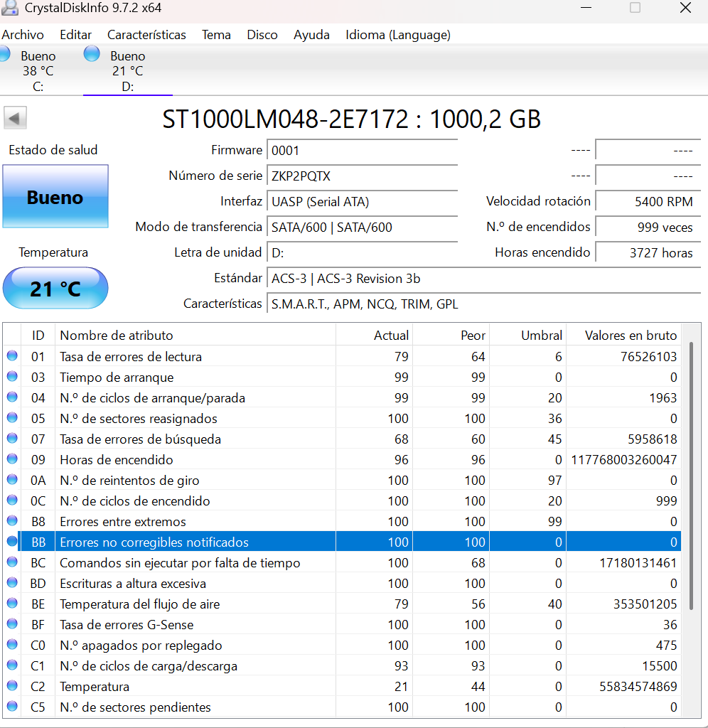This screenshot has height=728, width=708.
Task: Click the CrystalDiskInfo app icon in title bar
Action: pos(9,7)
